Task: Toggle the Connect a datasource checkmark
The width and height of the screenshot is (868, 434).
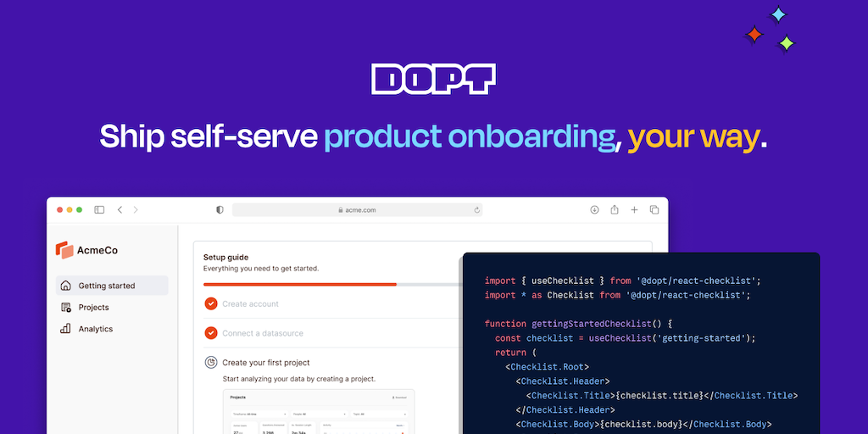Action: coord(210,333)
